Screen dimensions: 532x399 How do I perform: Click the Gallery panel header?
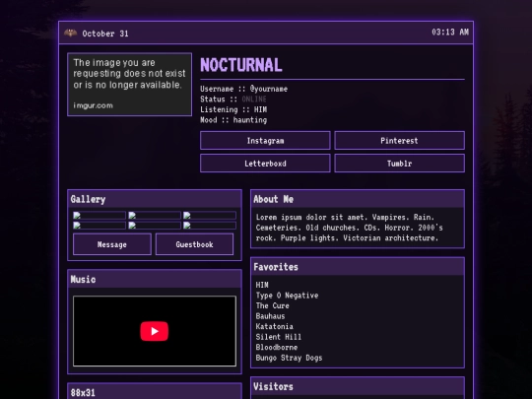(x=155, y=199)
